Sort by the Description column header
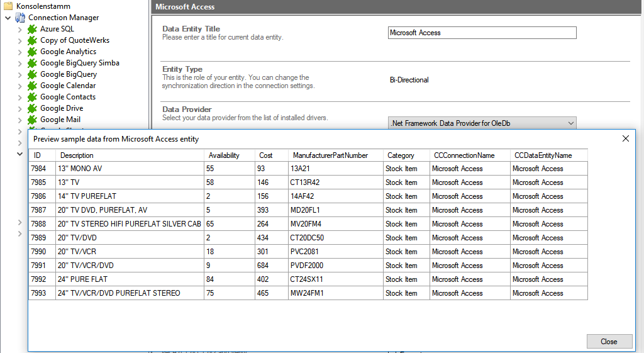 [77, 155]
